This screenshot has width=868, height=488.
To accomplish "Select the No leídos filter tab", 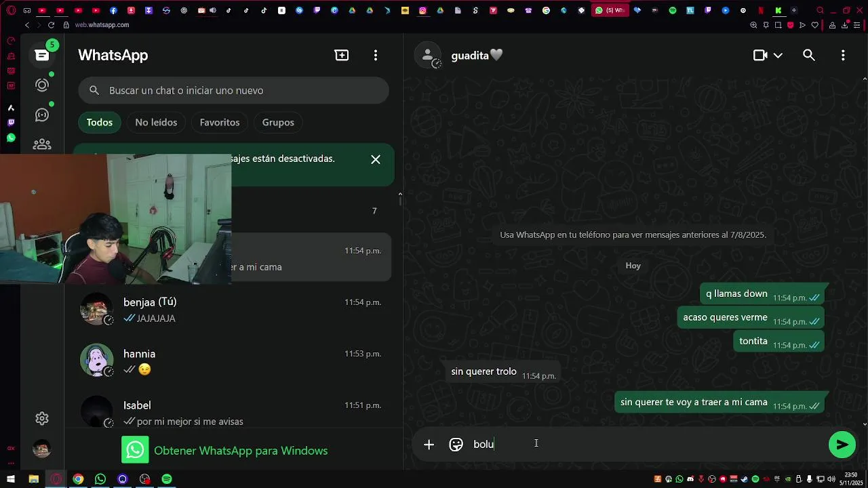I will pyautogui.click(x=156, y=123).
